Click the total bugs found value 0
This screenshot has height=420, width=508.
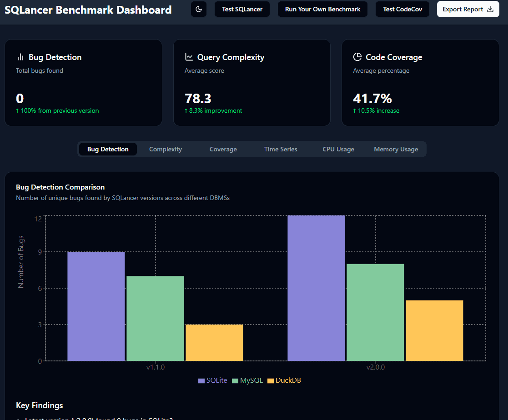pyautogui.click(x=20, y=99)
